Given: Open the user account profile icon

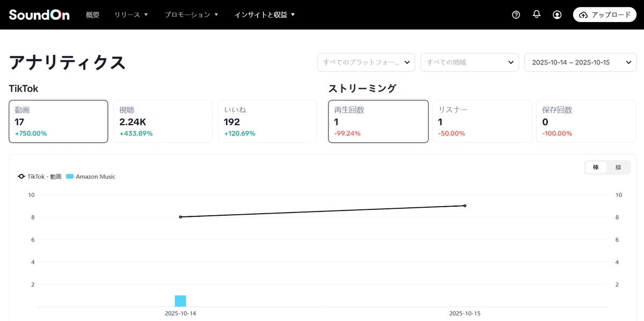Looking at the screenshot, I should point(557,15).
